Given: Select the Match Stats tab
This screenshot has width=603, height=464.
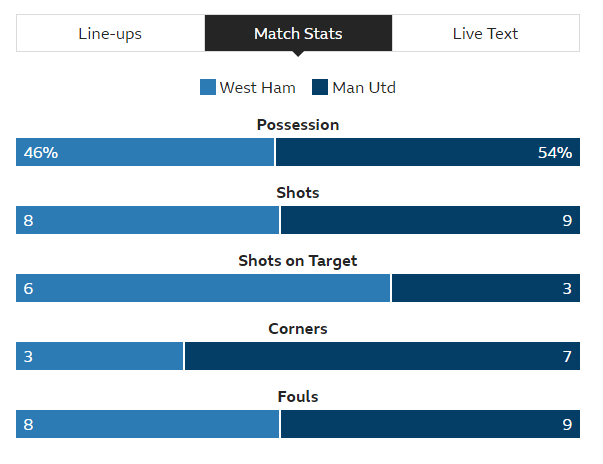Looking at the screenshot, I should pyautogui.click(x=298, y=34).
